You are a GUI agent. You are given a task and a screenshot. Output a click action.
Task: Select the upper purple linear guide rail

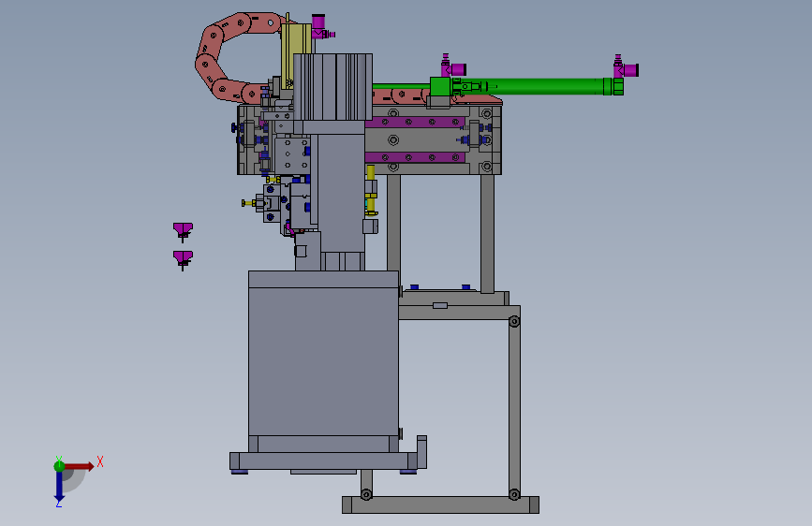tap(415, 123)
